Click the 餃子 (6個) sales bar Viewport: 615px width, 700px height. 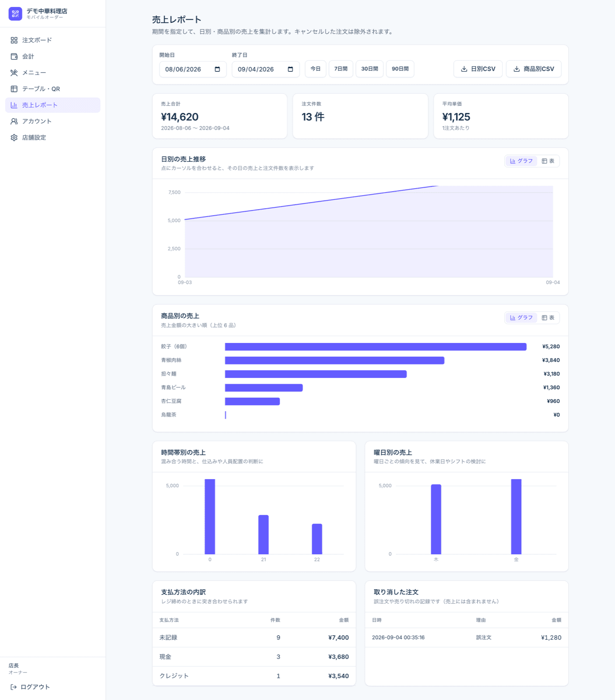pyautogui.click(x=376, y=347)
